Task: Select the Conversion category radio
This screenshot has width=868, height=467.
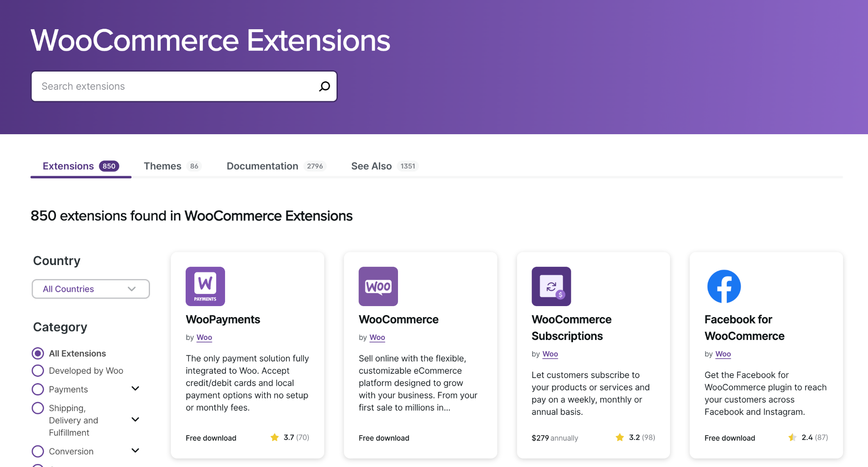Action: coord(38,451)
